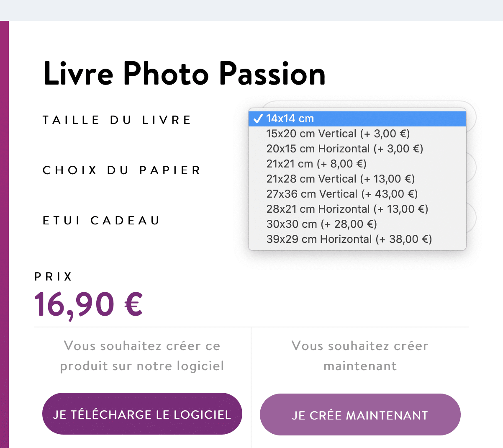
Task: Click the 16,90 € price
Action: click(89, 304)
